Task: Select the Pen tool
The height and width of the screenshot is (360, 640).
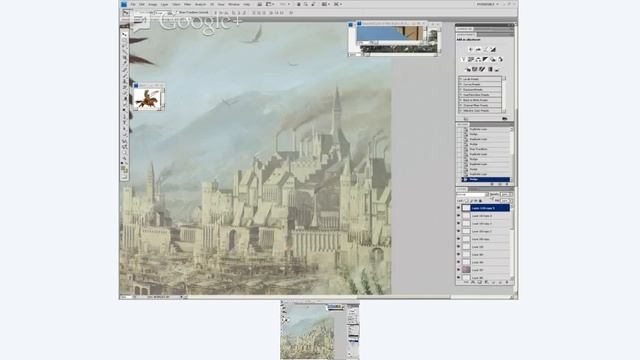Action: tap(124, 117)
